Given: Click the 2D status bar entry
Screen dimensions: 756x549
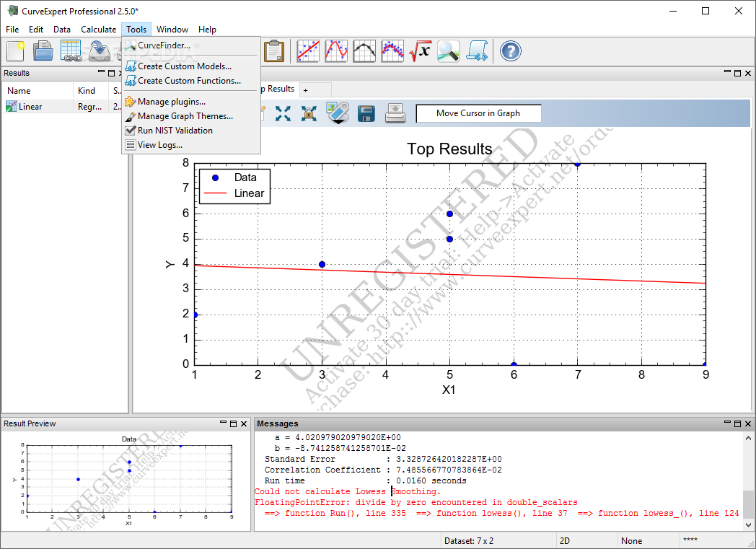Looking at the screenshot, I should tap(565, 541).
